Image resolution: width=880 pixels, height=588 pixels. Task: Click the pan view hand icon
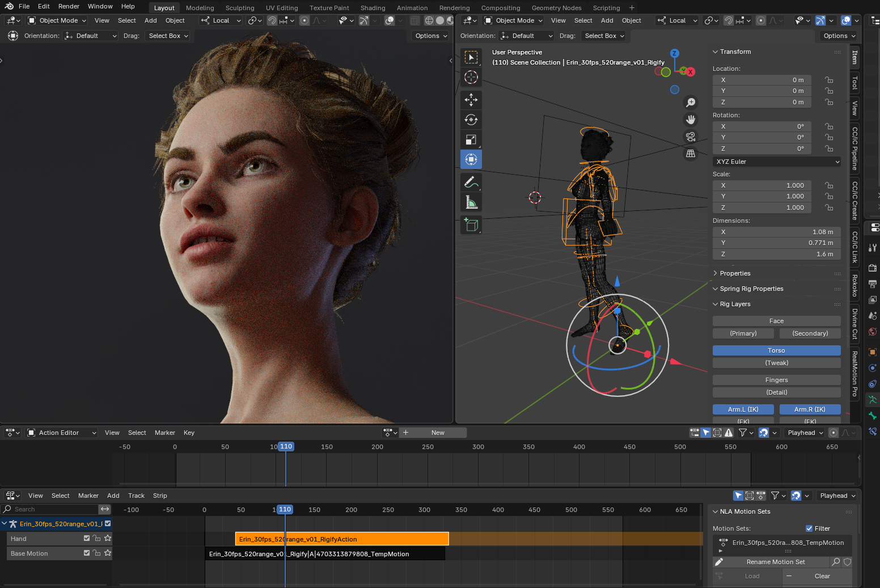click(691, 120)
